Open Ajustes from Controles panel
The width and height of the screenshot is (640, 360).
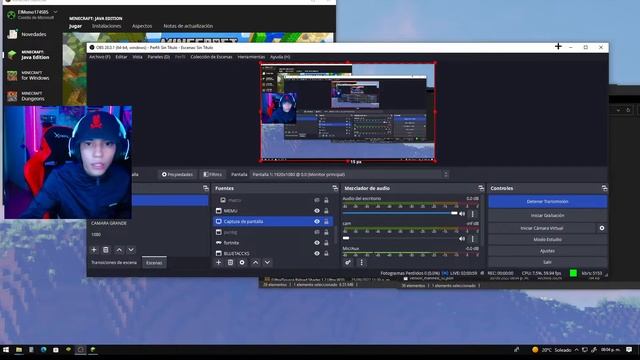(547, 251)
